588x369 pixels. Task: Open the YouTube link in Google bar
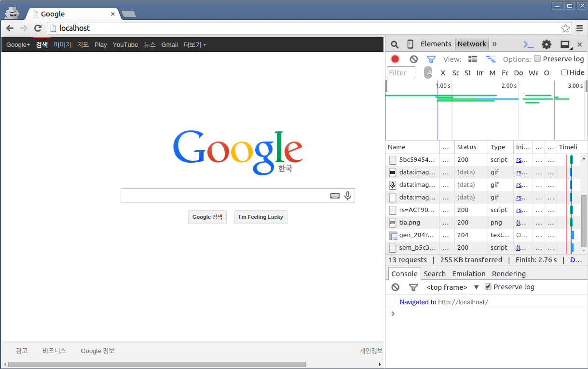[125, 45]
